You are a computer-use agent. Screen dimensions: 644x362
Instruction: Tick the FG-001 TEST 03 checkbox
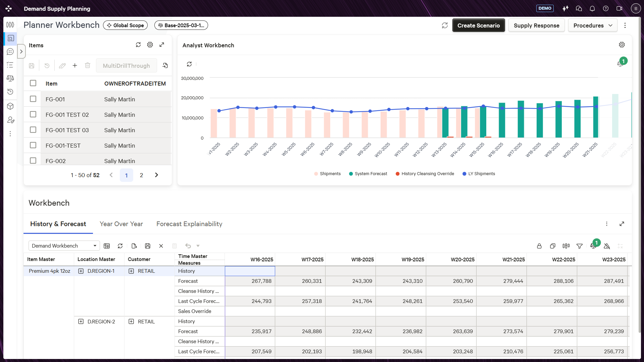(x=33, y=130)
